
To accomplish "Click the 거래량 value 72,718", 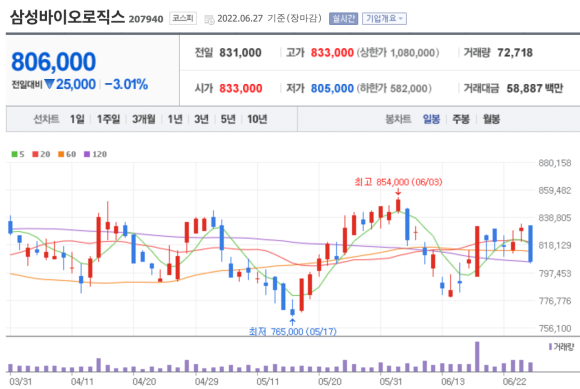I will (x=515, y=53).
